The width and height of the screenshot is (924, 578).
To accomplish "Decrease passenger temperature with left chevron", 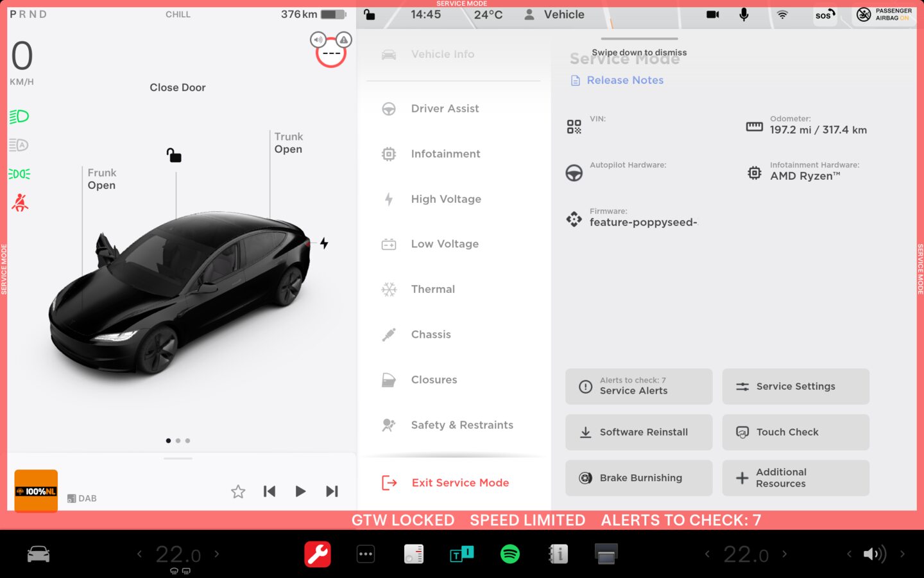I will (x=707, y=554).
